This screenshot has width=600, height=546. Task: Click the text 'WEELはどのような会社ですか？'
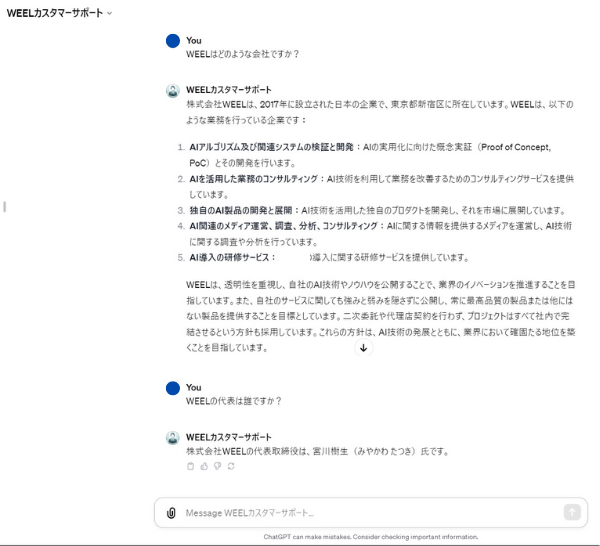tap(243, 54)
